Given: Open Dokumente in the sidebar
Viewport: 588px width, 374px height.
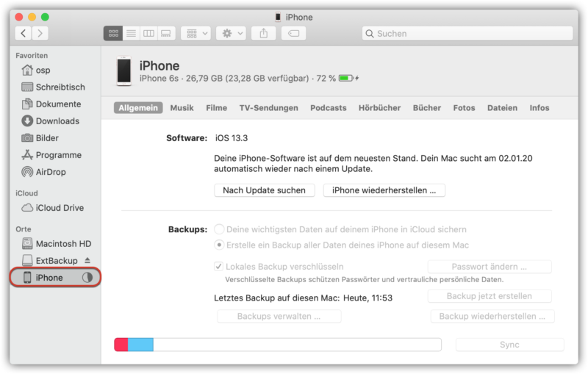Looking at the screenshot, I should tap(56, 104).
